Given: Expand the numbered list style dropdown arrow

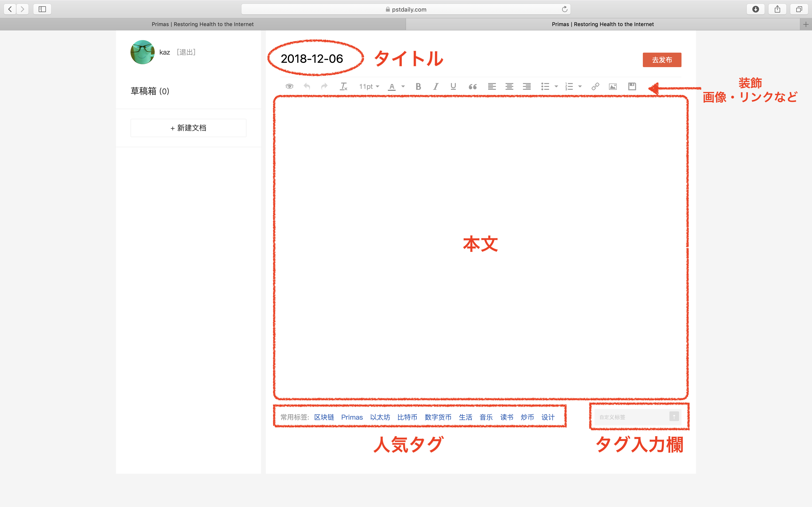Looking at the screenshot, I should point(580,86).
